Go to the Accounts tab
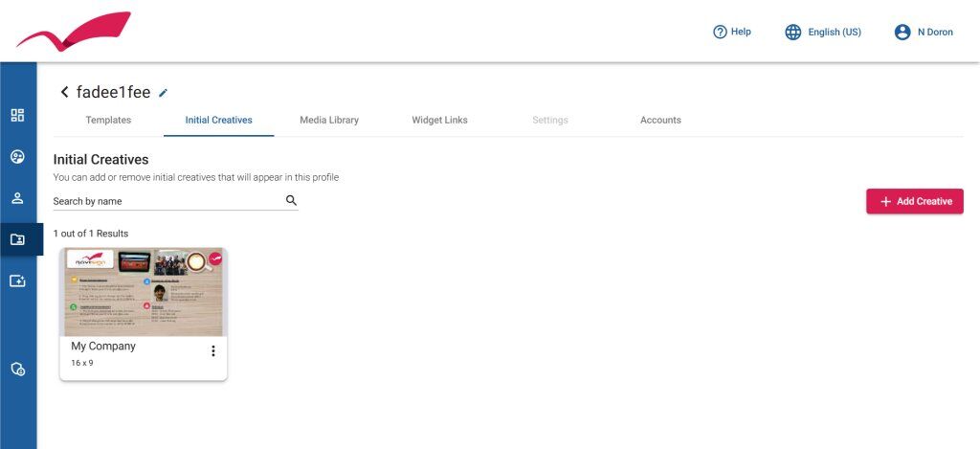 point(660,120)
